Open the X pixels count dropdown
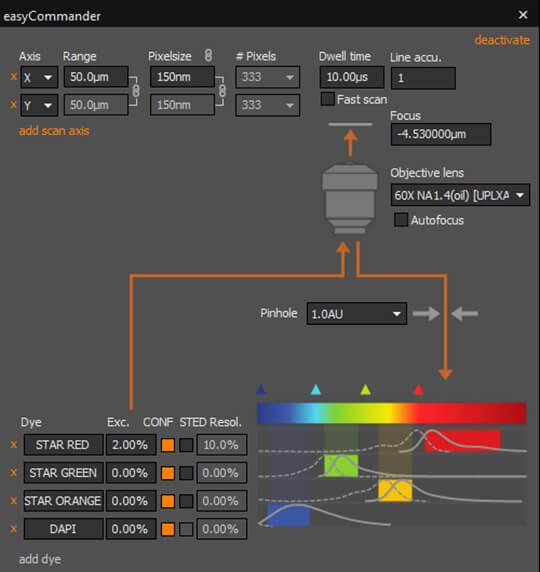Viewport: 540px width, 572px height. point(267,77)
